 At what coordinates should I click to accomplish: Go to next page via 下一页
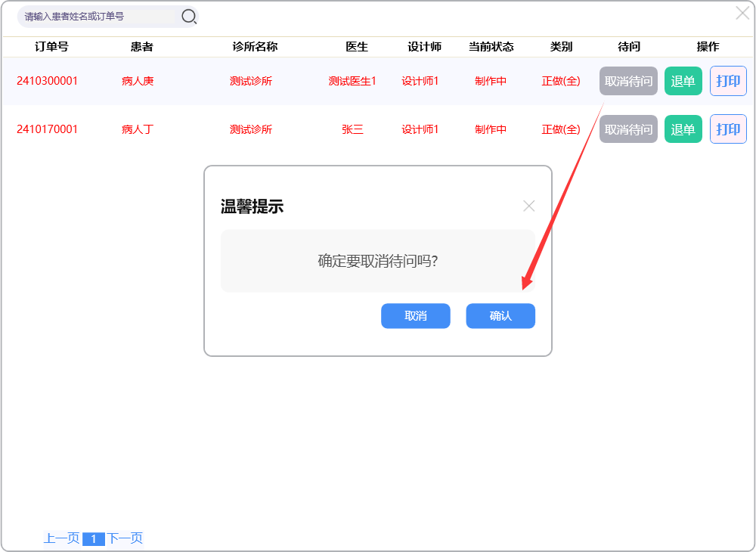click(x=125, y=538)
